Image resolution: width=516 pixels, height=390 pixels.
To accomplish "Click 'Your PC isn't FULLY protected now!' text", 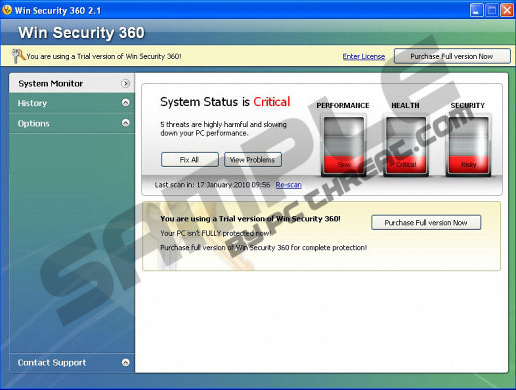I will pos(216,233).
